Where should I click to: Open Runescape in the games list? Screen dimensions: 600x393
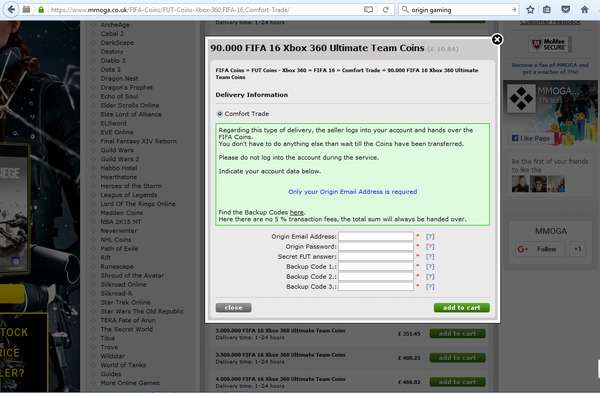coord(117,266)
